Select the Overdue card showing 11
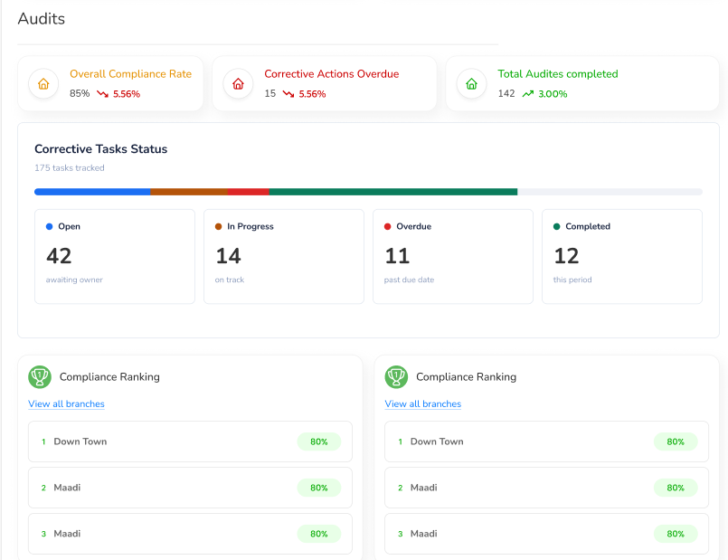 (x=453, y=256)
